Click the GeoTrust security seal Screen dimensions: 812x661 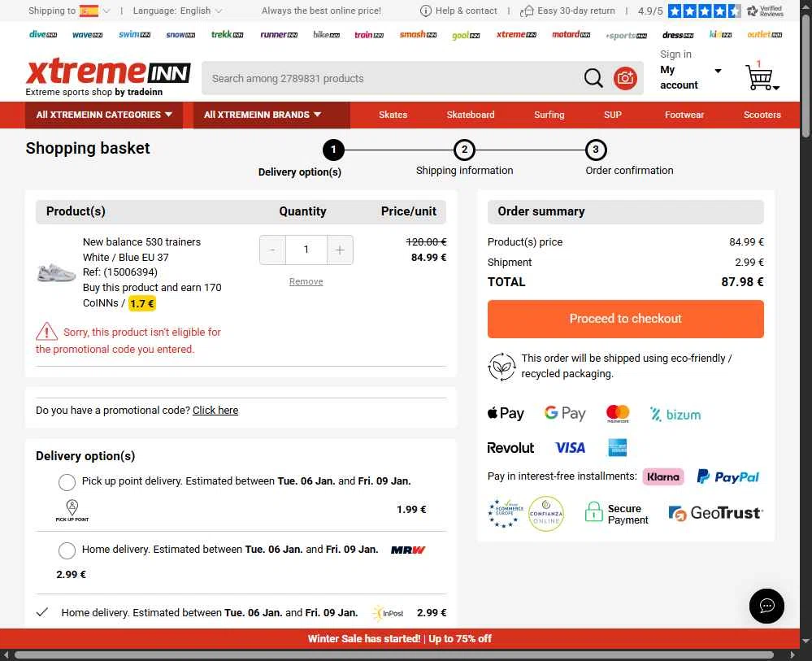click(x=715, y=513)
